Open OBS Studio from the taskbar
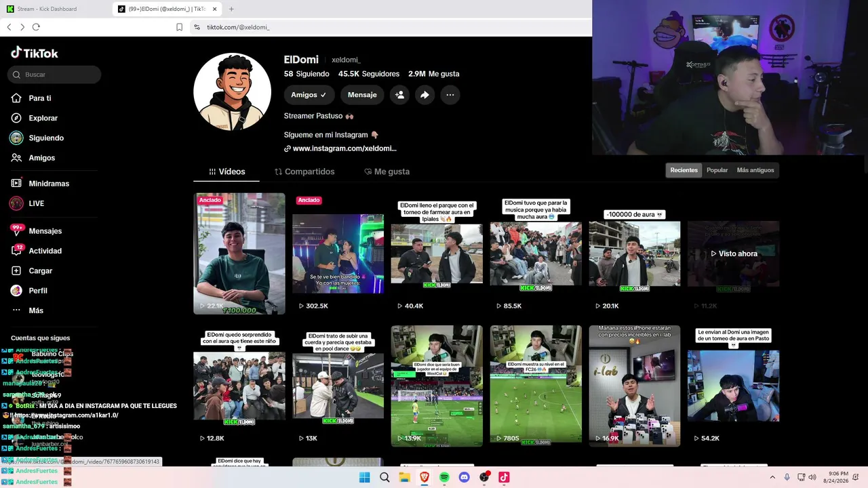Image resolution: width=868 pixels, height=488 pixels. (484, 477)
